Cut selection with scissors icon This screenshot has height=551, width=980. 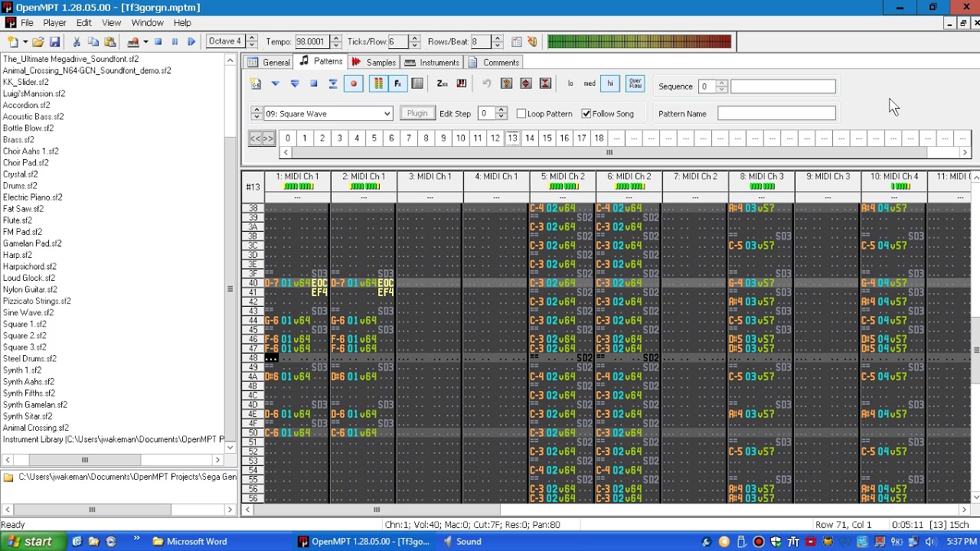[77, 42]
